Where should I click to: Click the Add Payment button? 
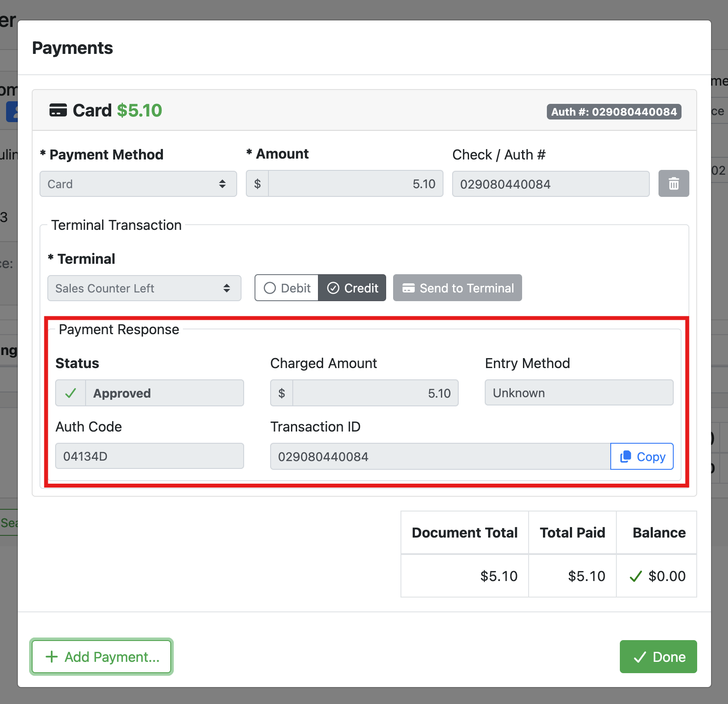tap(102, 657)
